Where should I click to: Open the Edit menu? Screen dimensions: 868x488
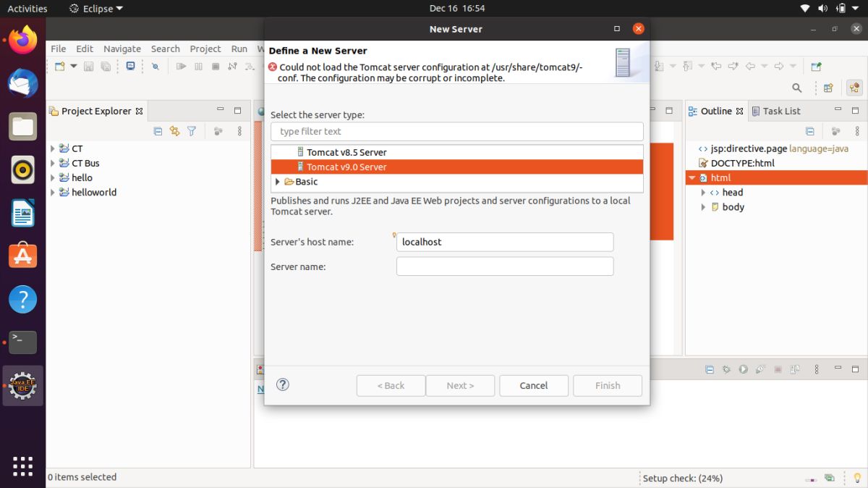[85, 49]
